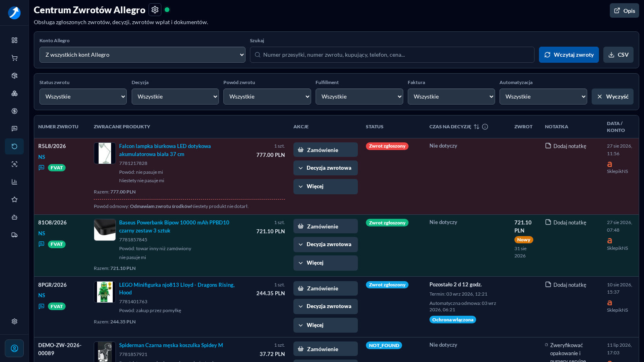
Task: Click the info icon near Czas na decyzję
Action: 485,127
